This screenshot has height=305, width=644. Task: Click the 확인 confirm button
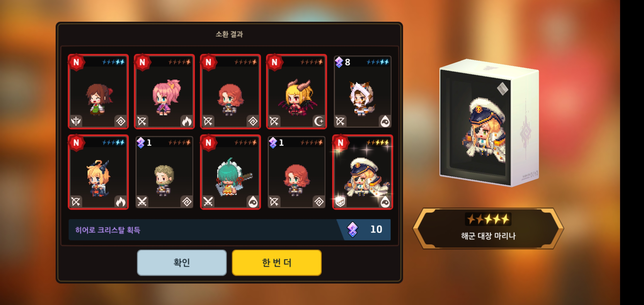(x=182, y=262)
